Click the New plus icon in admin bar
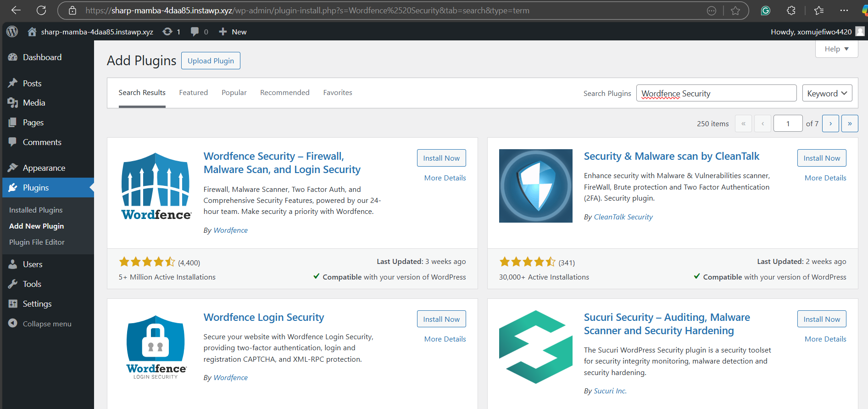868x409 pixels. click(223, 32)
